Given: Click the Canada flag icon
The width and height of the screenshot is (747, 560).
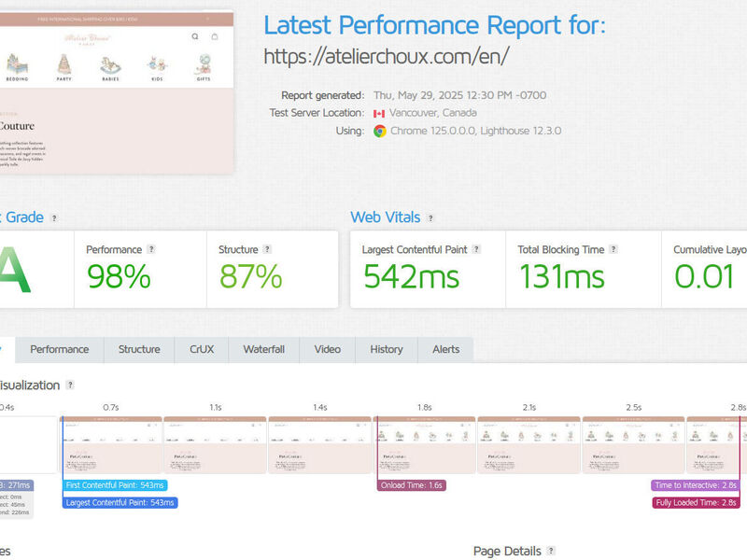Looking at the screenshot, I should [379, 113].
